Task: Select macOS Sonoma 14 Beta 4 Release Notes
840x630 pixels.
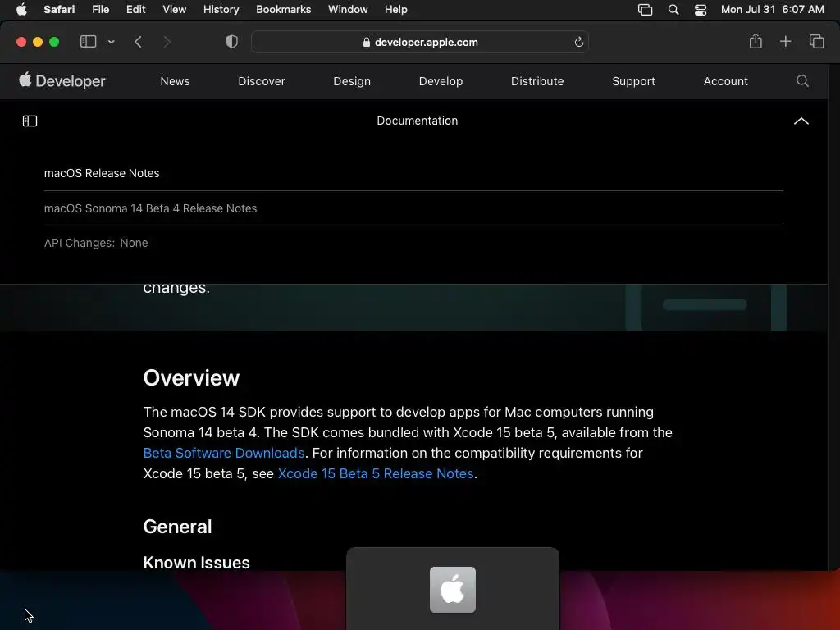Action: coord(151,208)
